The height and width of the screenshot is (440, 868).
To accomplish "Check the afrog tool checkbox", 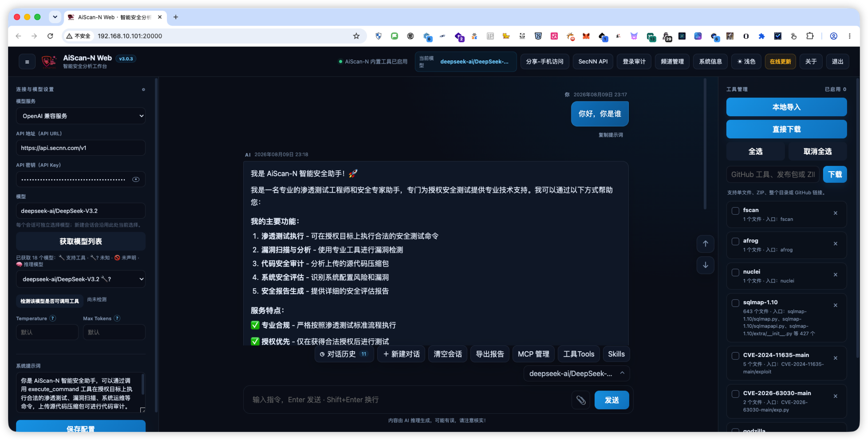I will 735,241.
